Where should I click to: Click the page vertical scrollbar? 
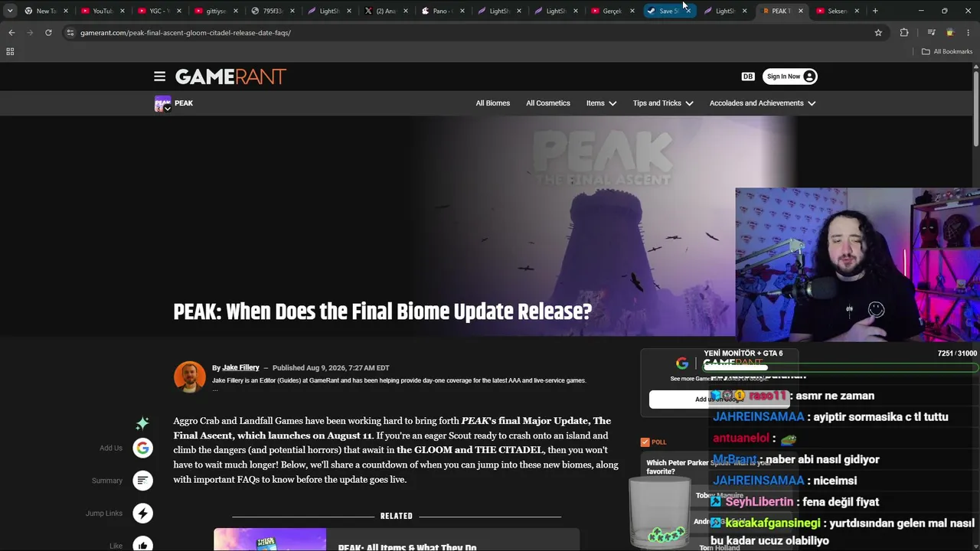pyautogui.click(x=976, y=107)
